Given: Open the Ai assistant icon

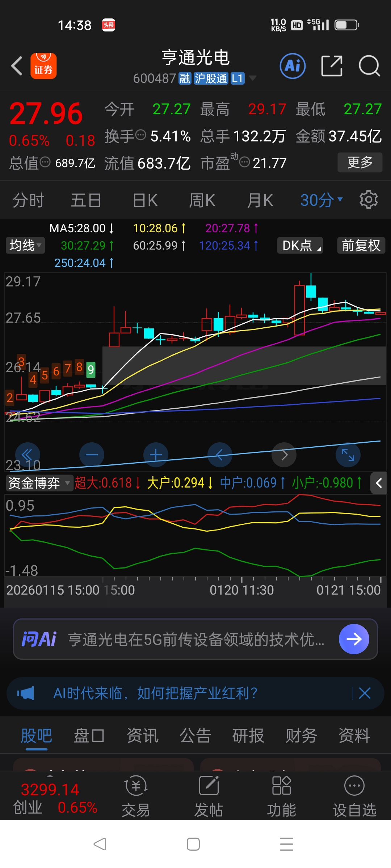Looking at the screenshot, I should coord(293,66).
